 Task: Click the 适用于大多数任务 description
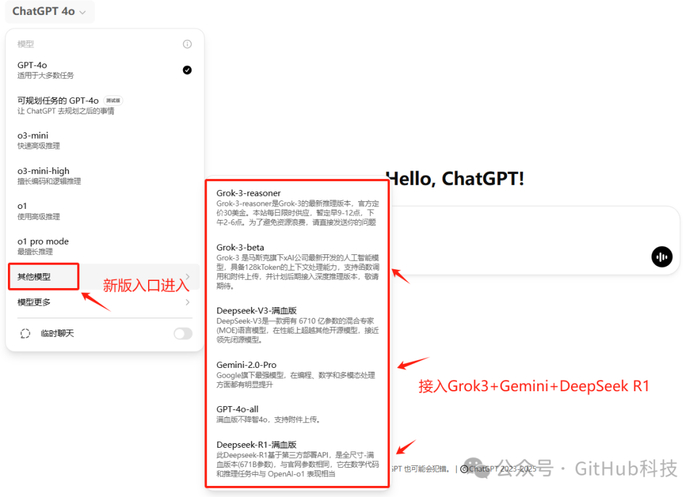tap(46, 75)
